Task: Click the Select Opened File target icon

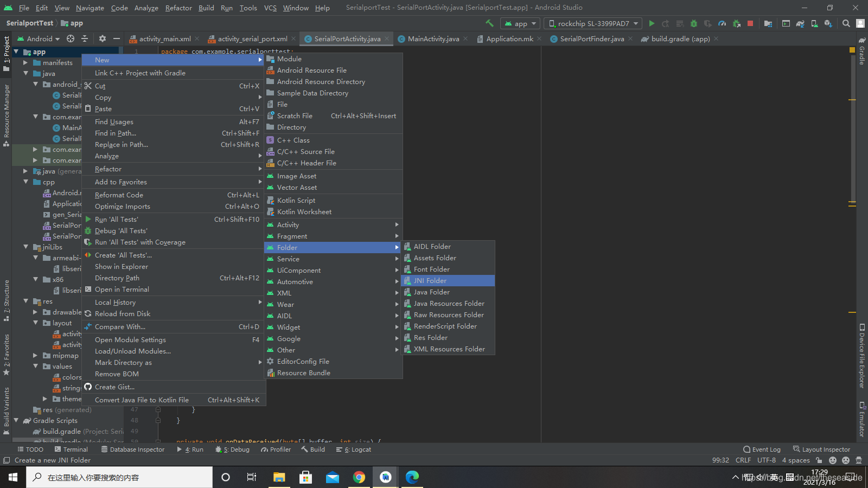Action: [71, 38]
